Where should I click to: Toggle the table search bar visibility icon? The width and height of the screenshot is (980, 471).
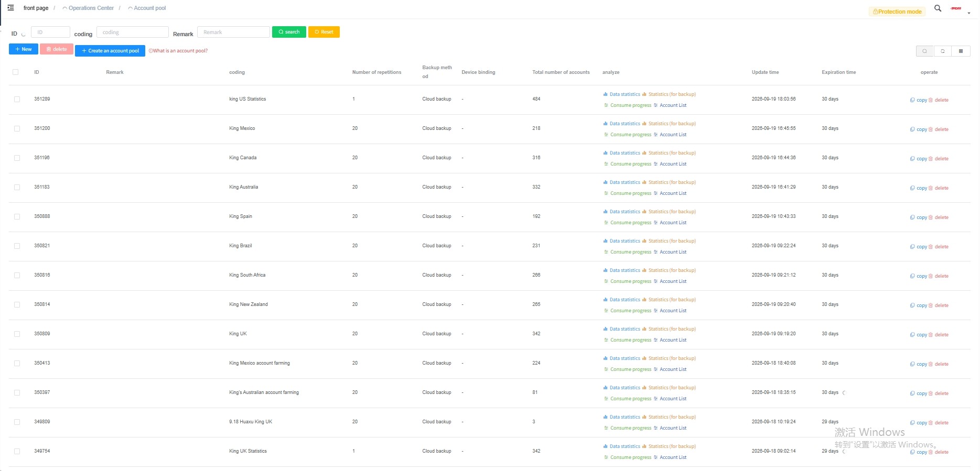[924, 51]
